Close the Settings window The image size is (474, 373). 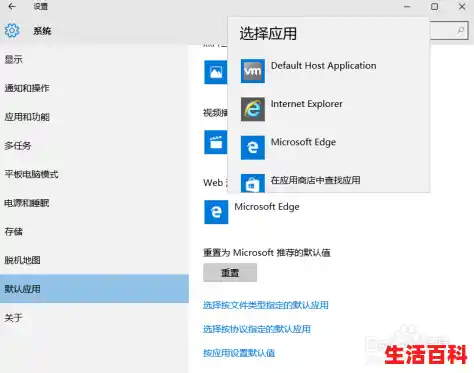click(x=462, y=6)
